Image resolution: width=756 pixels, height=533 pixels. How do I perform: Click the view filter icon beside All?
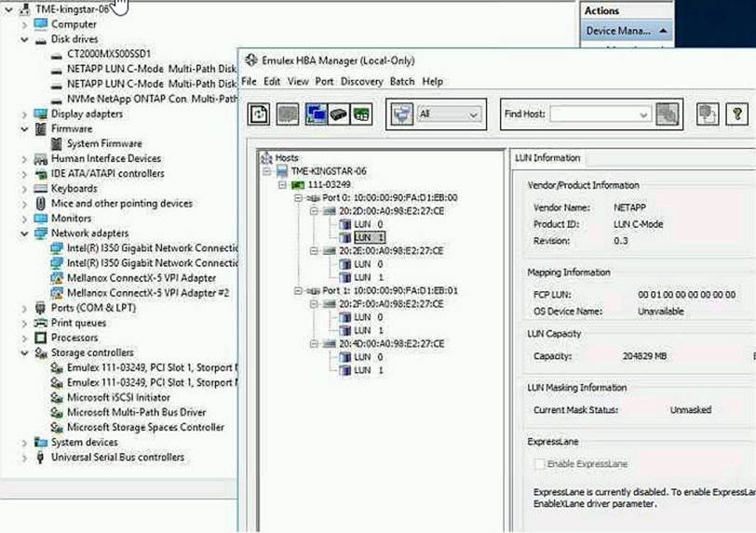pos(403,113)
